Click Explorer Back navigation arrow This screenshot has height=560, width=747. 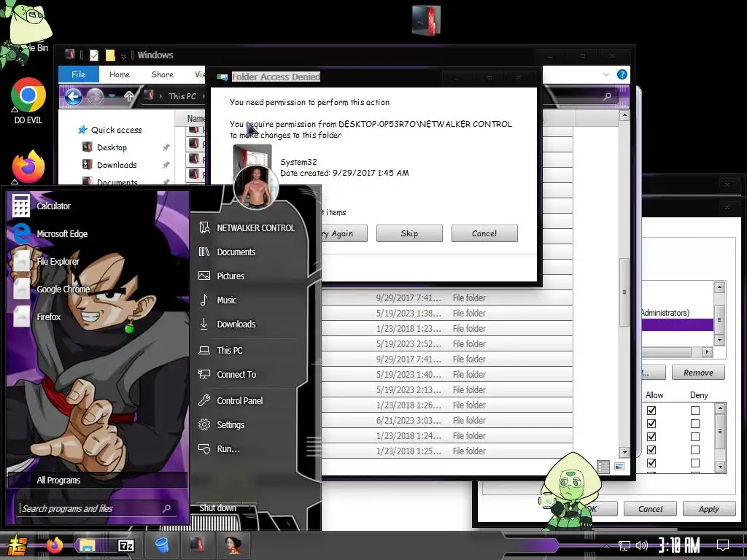point(73,97)
